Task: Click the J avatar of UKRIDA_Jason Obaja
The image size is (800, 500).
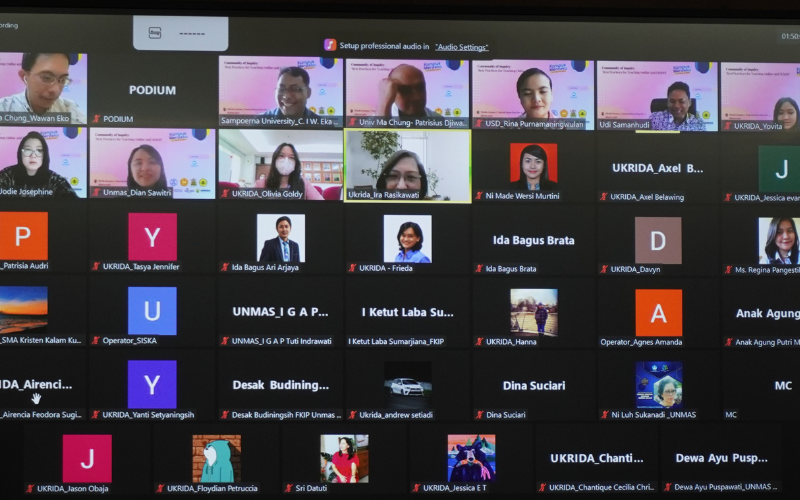Action: [87, 458]
